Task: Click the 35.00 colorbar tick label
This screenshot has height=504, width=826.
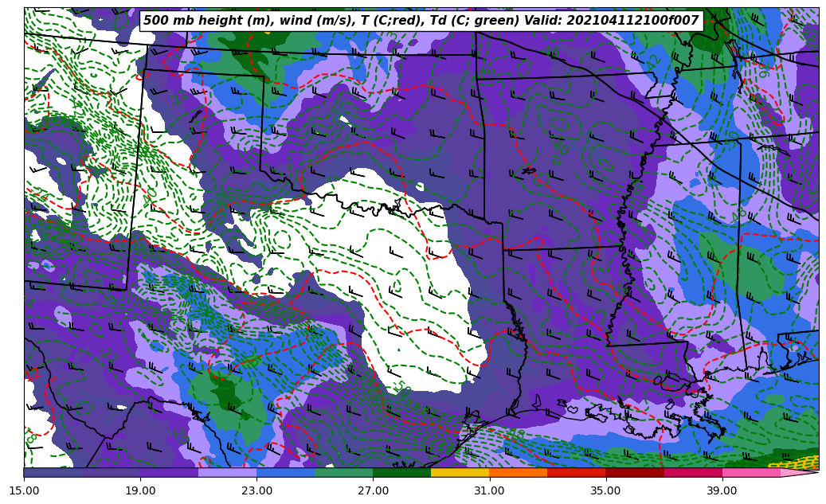Action: tap(605, 490)
